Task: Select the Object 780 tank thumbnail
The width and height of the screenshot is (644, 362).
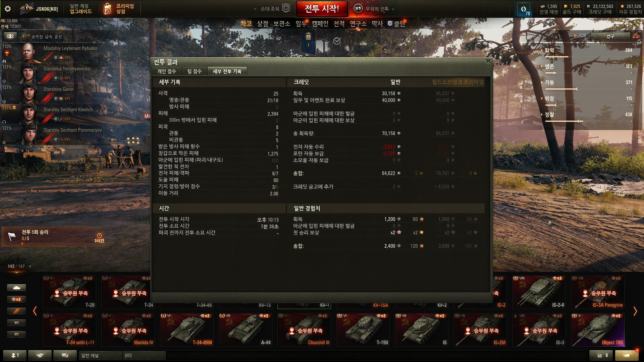Action: pos(598,330)
